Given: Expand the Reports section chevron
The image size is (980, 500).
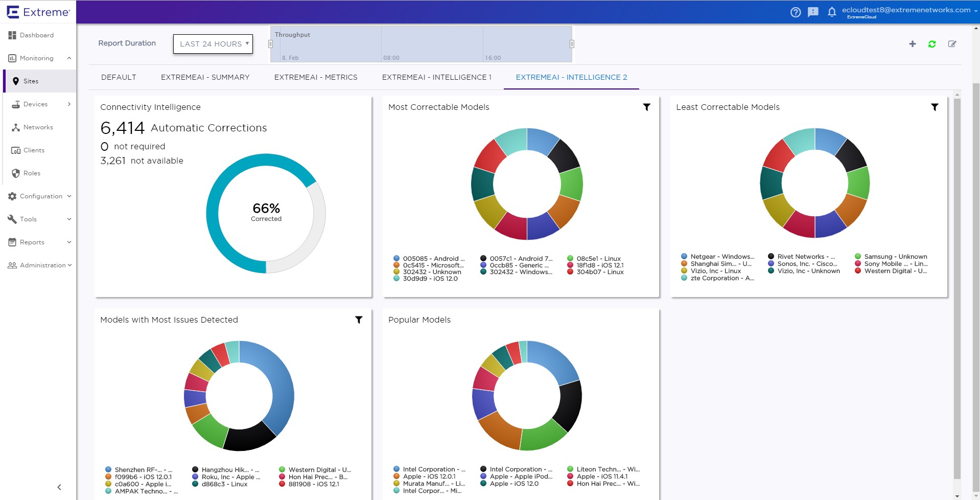Looking at the screenshot, I should [x=69, y=242].
